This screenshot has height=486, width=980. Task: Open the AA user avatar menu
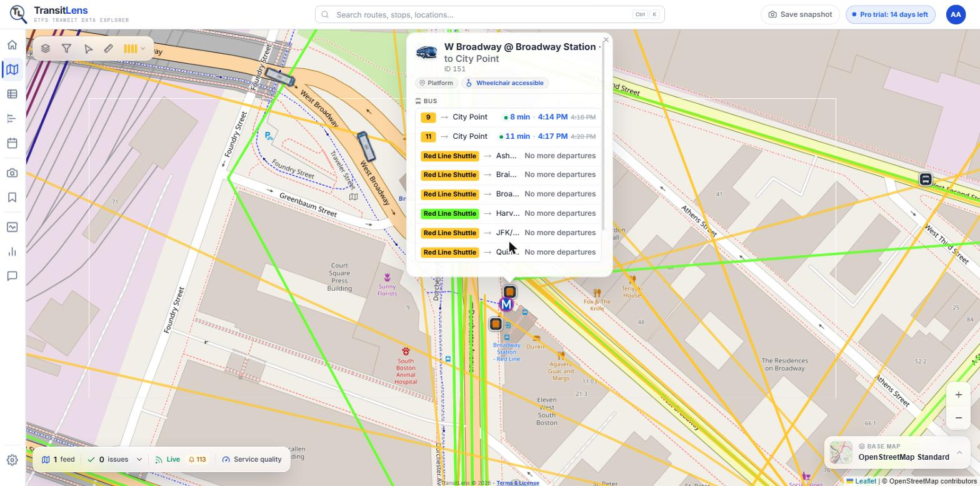tap(956, 14)
